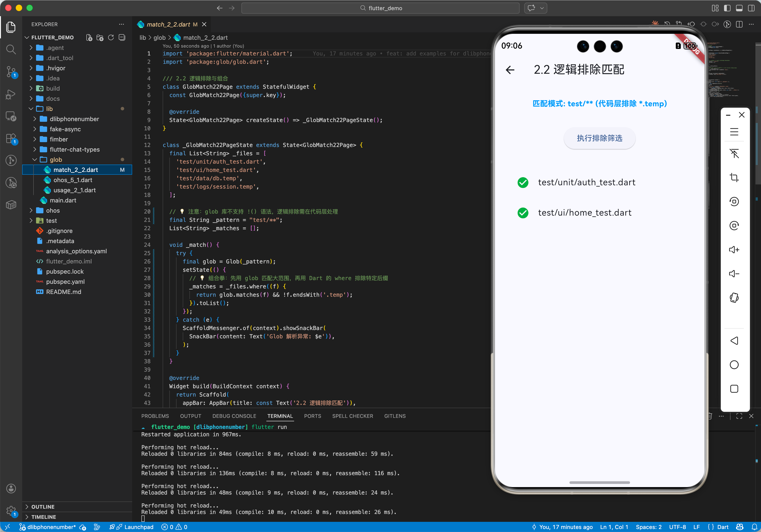This screenshot has height=532, width=761.
Task: Toggle primary sidebar layout button
Action: click(x=727, y=8)
